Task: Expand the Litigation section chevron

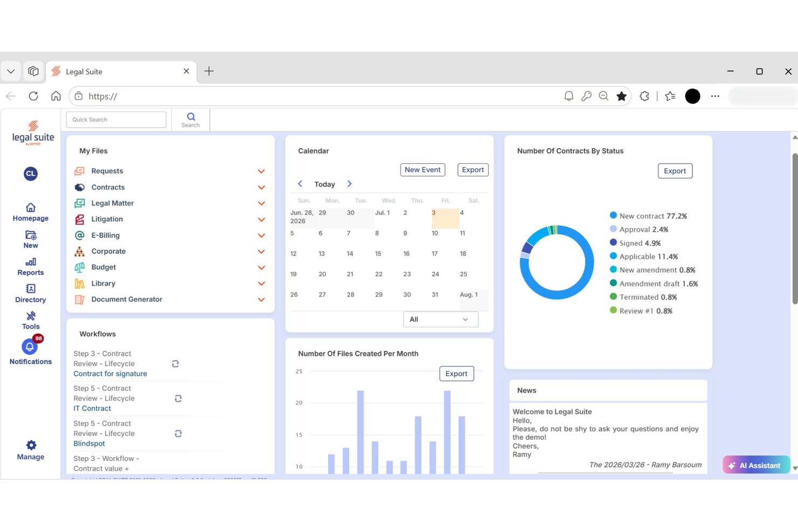Action: point(262,219)
